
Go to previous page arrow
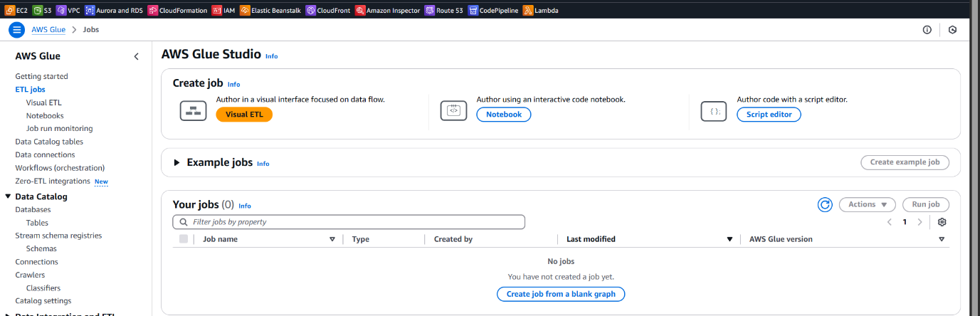point(890,222)
